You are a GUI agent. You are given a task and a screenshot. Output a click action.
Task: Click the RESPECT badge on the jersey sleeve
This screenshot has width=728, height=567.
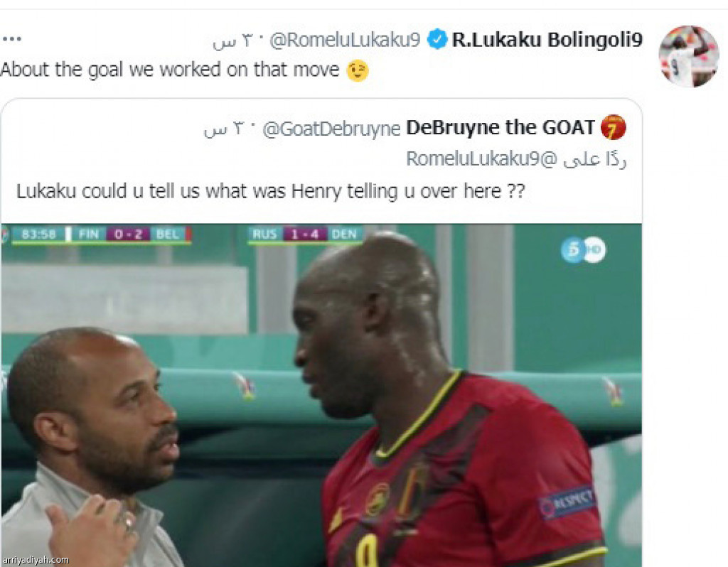[x=567, y=502]
